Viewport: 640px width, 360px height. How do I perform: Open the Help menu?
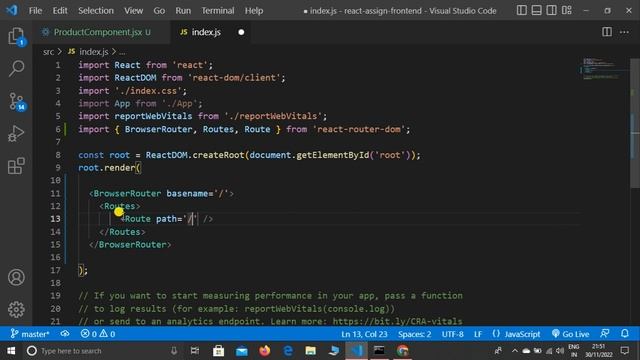(254, 11)
